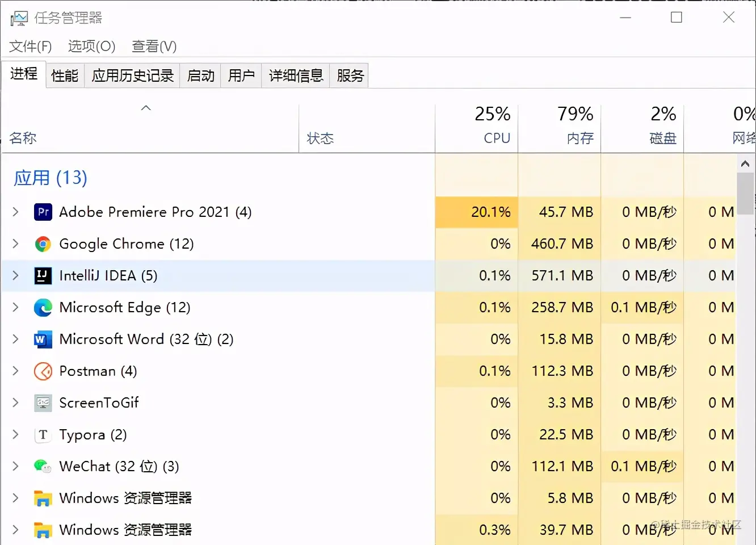Expand the Microsoft Word process group
Image resolution: width=756 pixels, height=545 pixels.
[16, 339]
